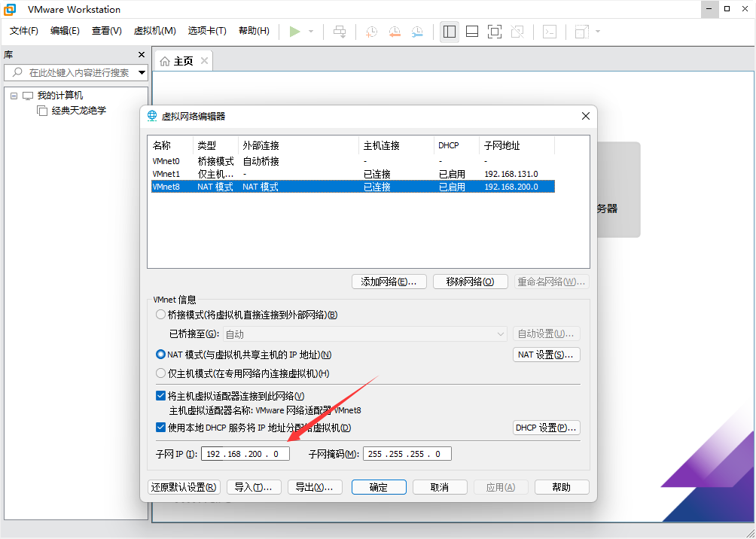Uncheck 将主机虚拟适配器连接到此网络 checkbox
756x539 pixels.
click(x=160, y=396)
